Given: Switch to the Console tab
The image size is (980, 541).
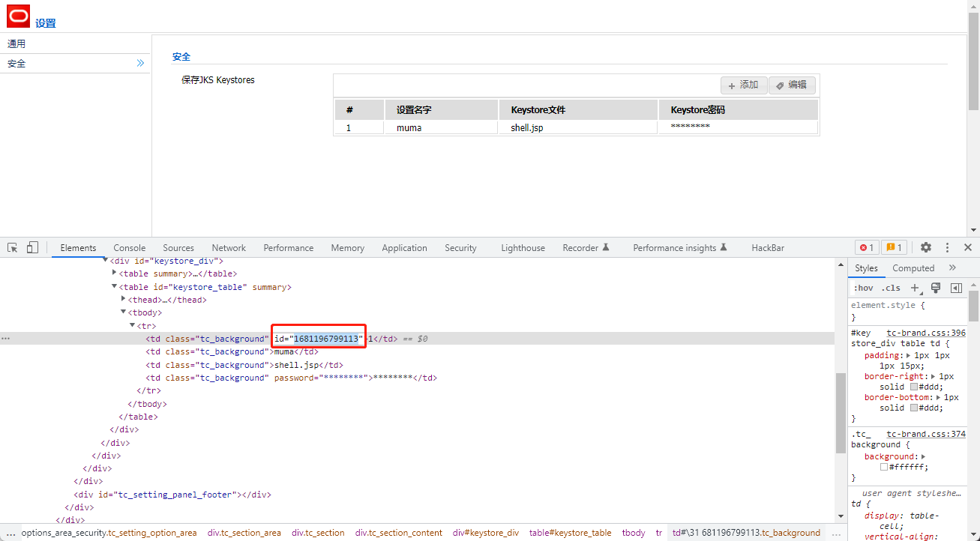Looking at the screenshot, I should click(x=130, y=248).
